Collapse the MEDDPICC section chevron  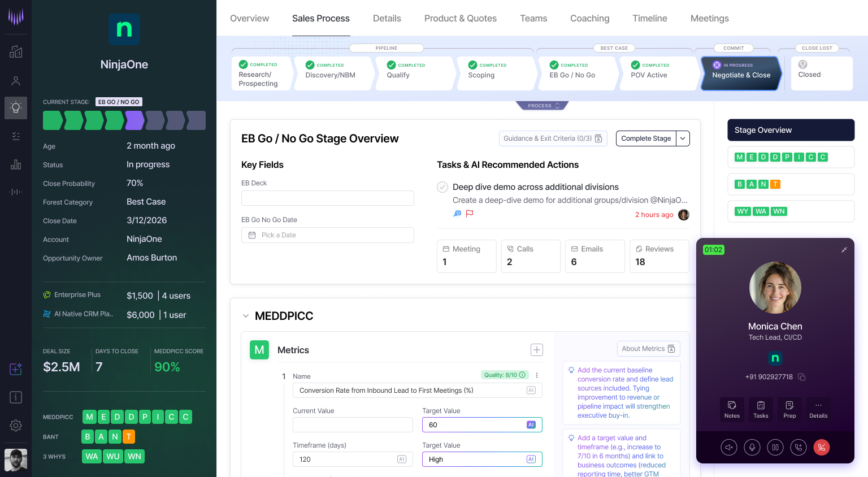click(246, 316)
